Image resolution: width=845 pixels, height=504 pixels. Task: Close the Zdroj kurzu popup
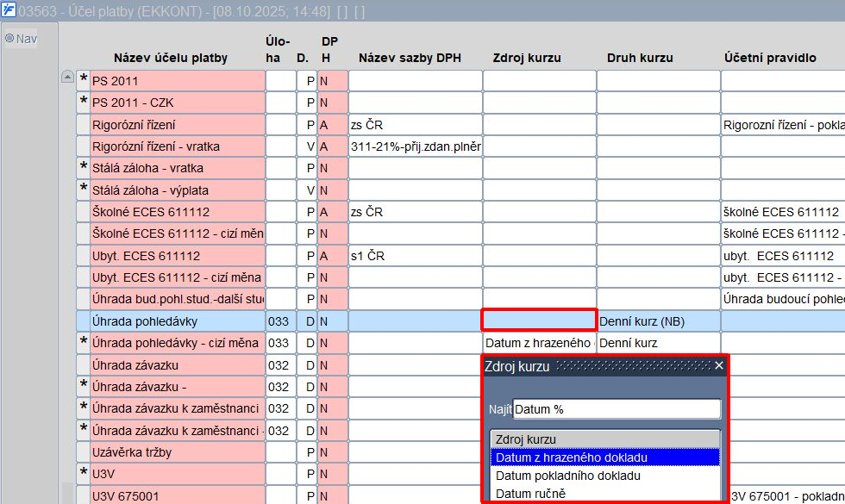pos(719,365)
